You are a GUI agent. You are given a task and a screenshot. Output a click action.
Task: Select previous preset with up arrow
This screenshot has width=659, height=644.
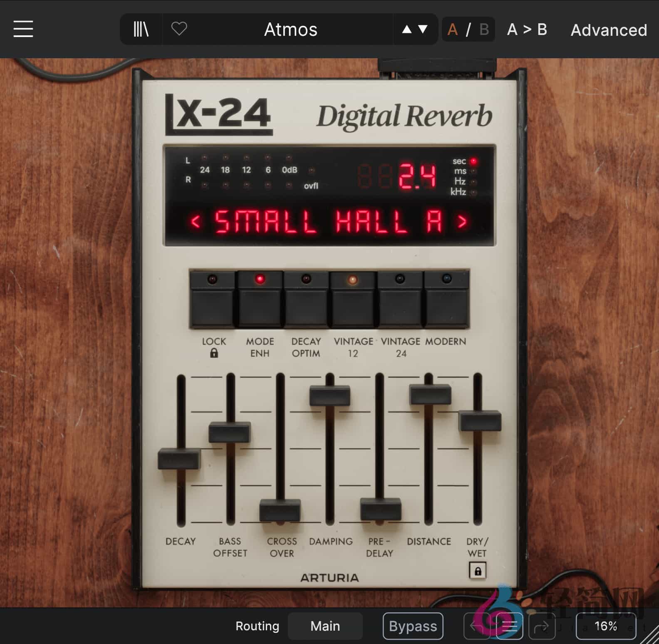(407, 29)
